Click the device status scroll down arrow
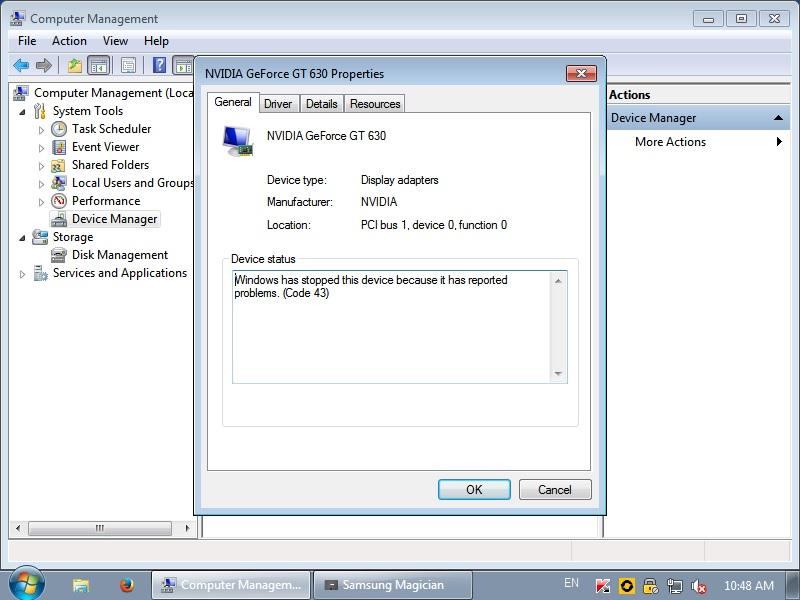 [x=558, y=374]
